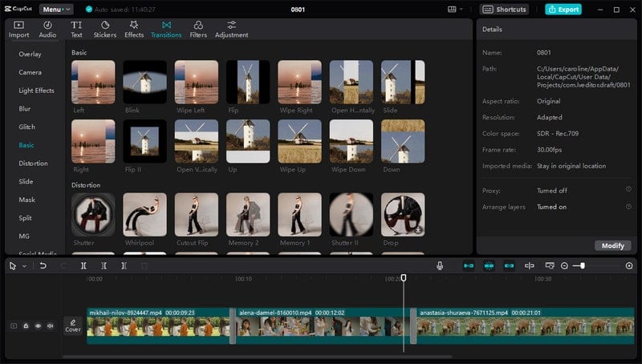The image size is (642, 364).
Task: Click the timeline zoom out icon
Action: point(564,266)
